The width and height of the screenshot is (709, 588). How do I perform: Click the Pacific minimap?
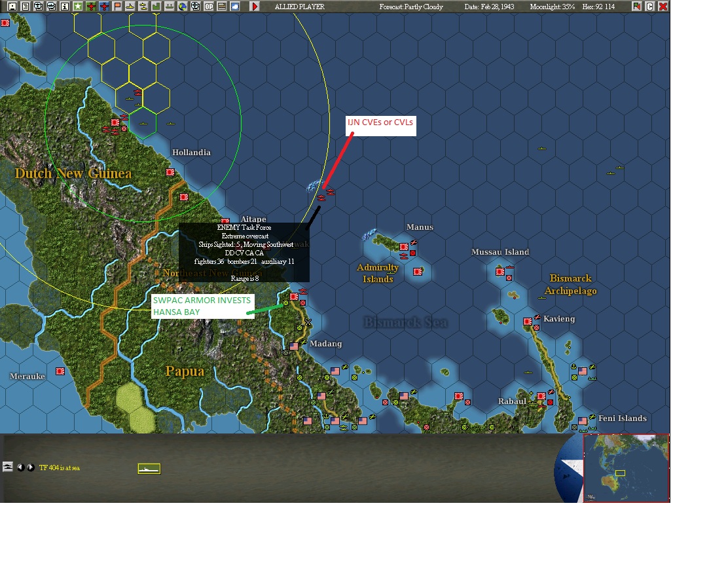pos(627,468)
